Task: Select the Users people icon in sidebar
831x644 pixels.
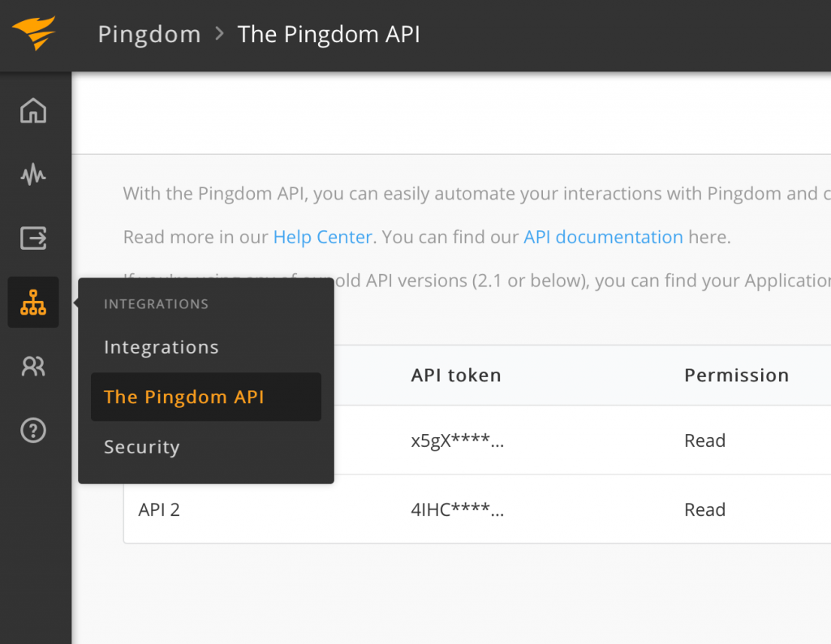Action: pos(33,366)
